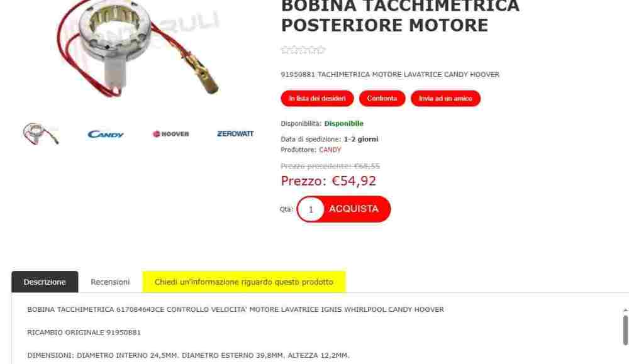Image resolution: width=629 pixels, height=364 pixels.
Task: Click the Confronta button
Action: 382,98
